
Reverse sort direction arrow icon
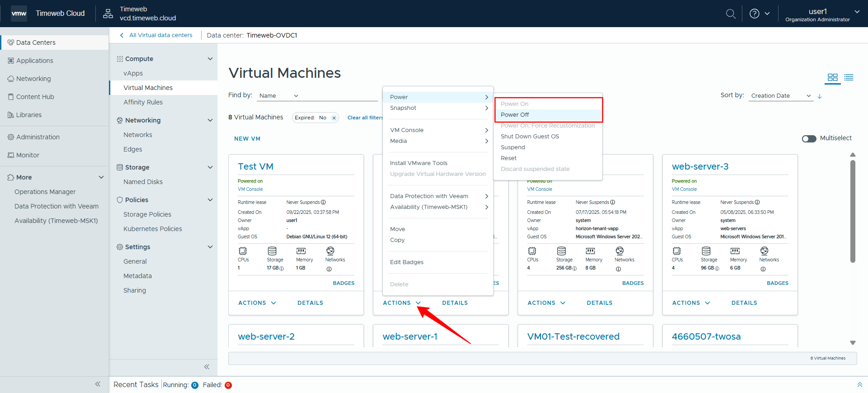click(819, 96)
